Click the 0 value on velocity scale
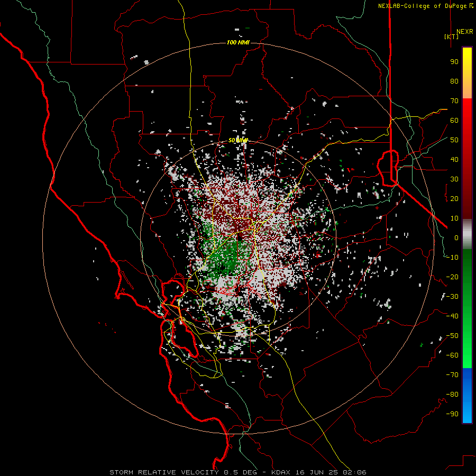Viewport: 476px width, 476px height. point(456,237)
